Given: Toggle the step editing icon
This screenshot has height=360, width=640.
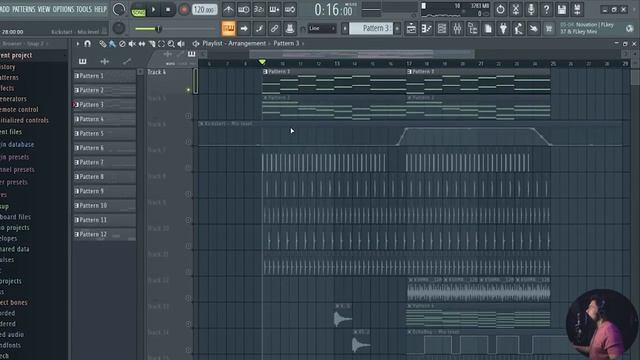Looking at the screenshot, I should (259, 29).
